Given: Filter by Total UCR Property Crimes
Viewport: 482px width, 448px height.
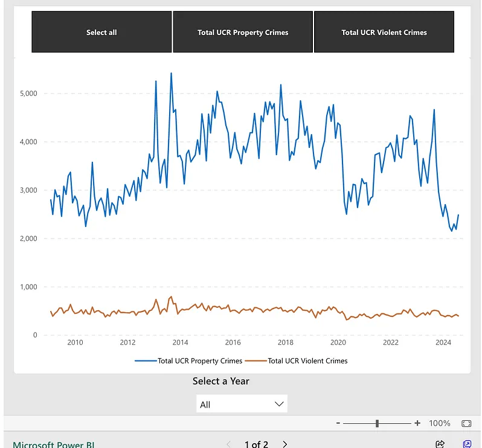Looking at the screenshot, I should tap(243, 32).
